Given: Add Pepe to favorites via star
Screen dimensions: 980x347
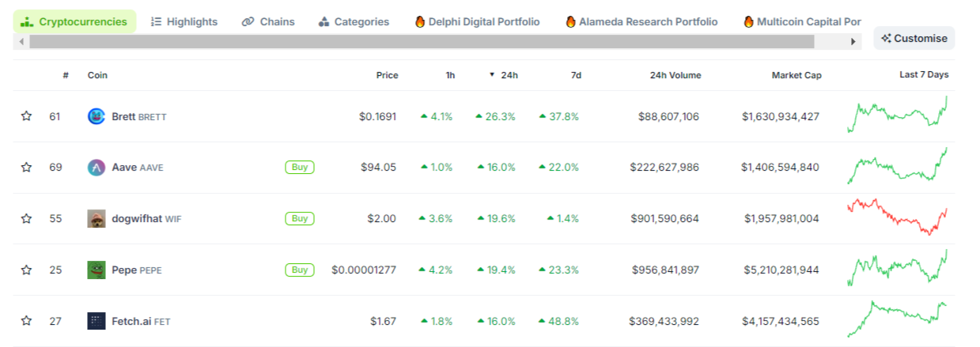Looking at the screenshot, I should (x=26, y=270).
